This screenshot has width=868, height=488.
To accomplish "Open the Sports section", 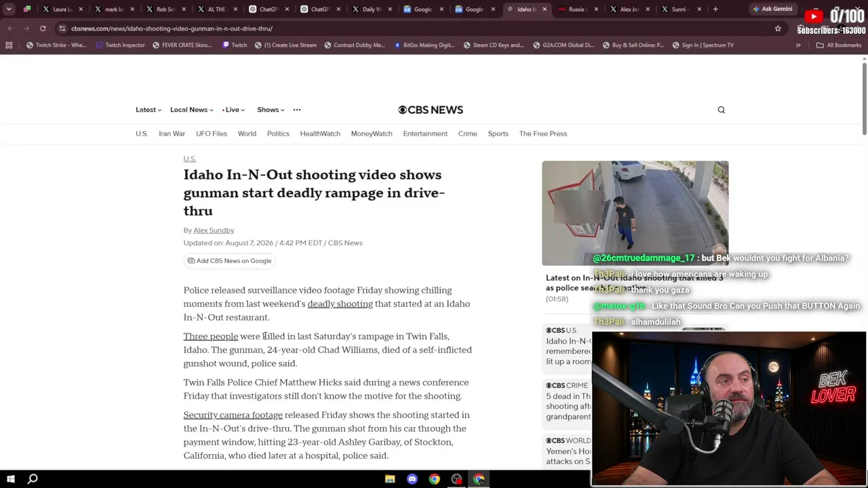I will click(498, 134).
